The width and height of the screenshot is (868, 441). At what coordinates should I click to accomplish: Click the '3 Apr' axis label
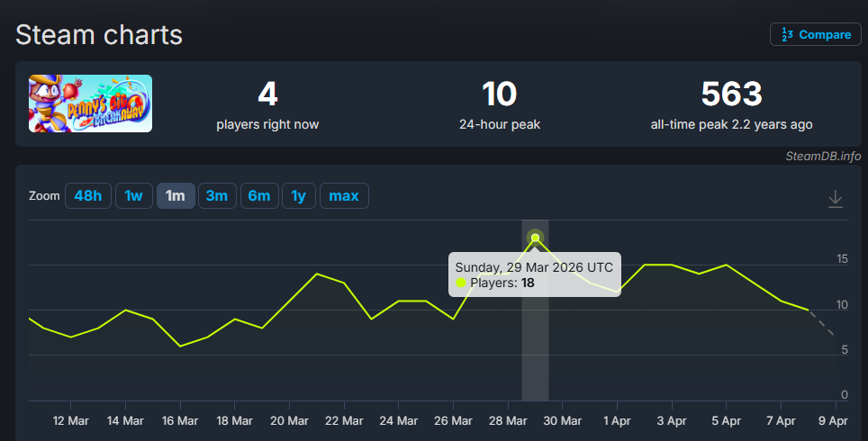coord(672,421)
